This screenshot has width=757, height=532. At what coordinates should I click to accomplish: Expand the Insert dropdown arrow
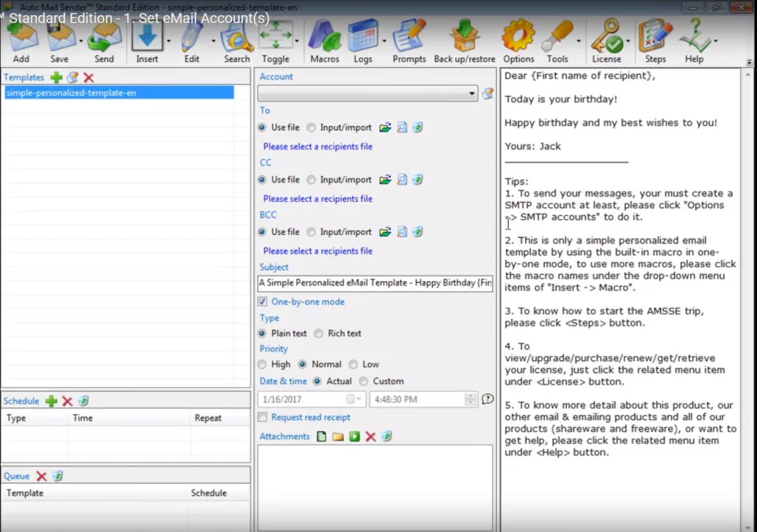point(169,41)
